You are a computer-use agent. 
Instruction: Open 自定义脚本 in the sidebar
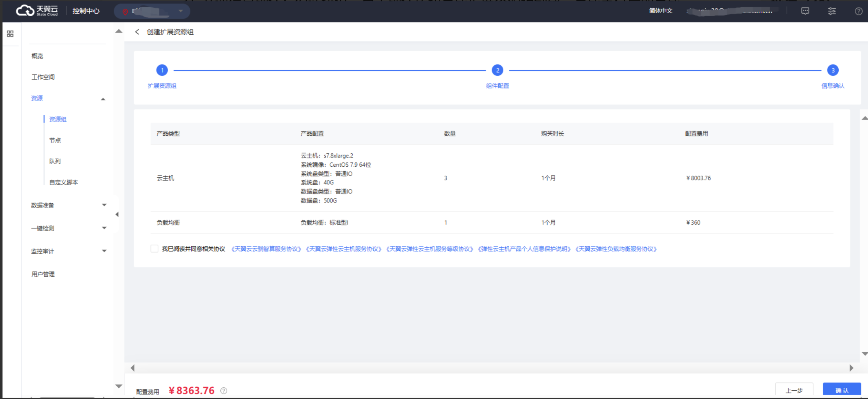point(63,182)
